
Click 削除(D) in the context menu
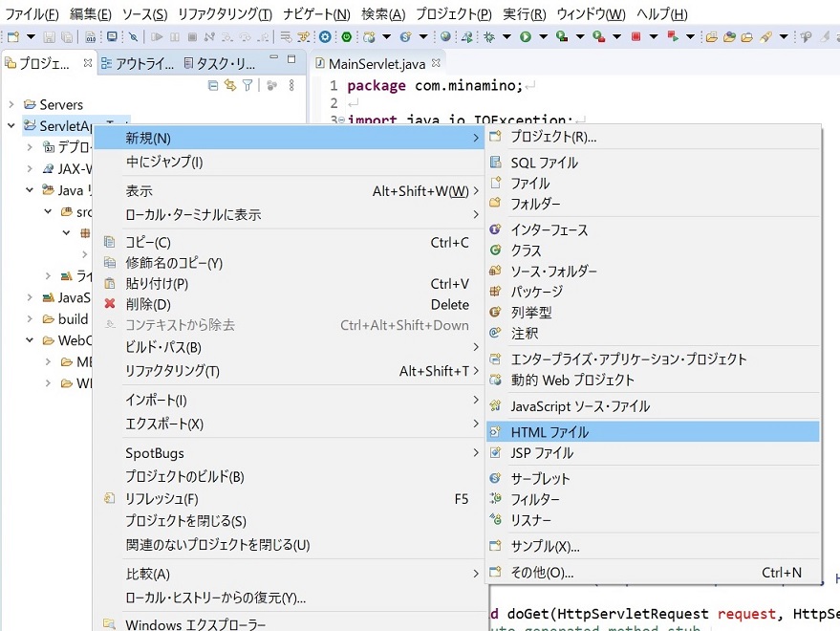289,304
